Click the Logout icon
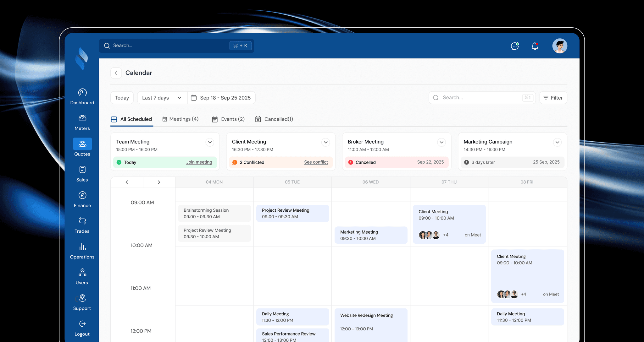The height and width of the screenshot is (342, 644). (82, 324)
